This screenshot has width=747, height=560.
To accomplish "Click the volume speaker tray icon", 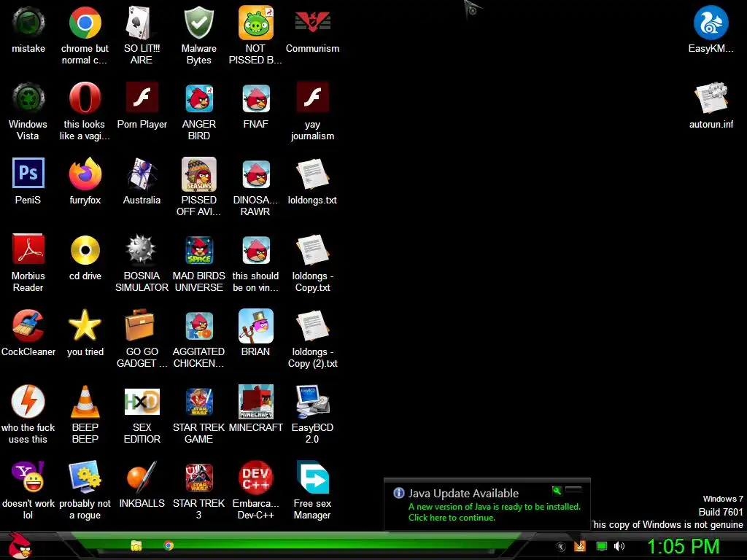I will coord(619,546).
